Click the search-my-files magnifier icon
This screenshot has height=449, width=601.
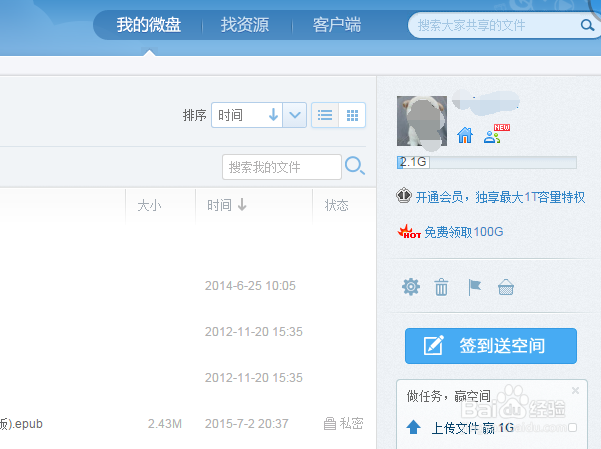pyautogui.click(x=355, y=166)
